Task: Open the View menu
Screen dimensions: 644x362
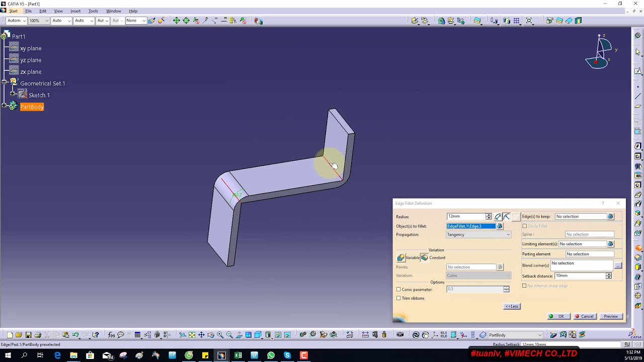Action: pos(58,11)
